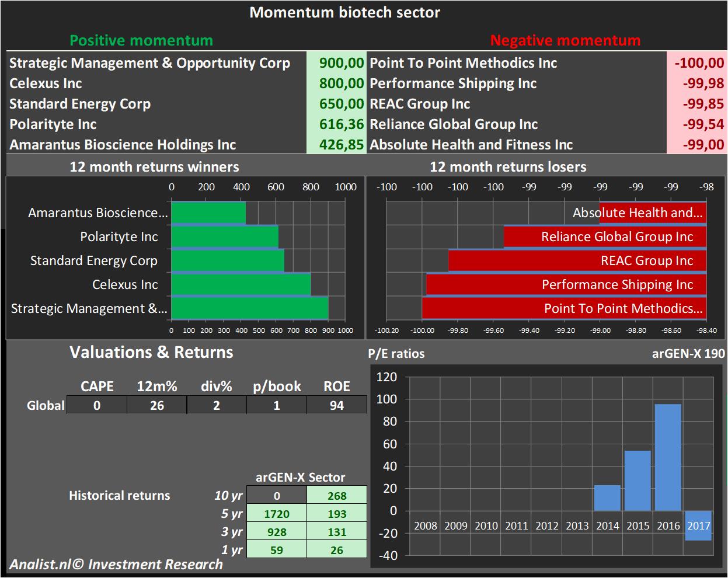Click the Global 12m% cell showing 26
Screen dimensions: 728x578
157,405
